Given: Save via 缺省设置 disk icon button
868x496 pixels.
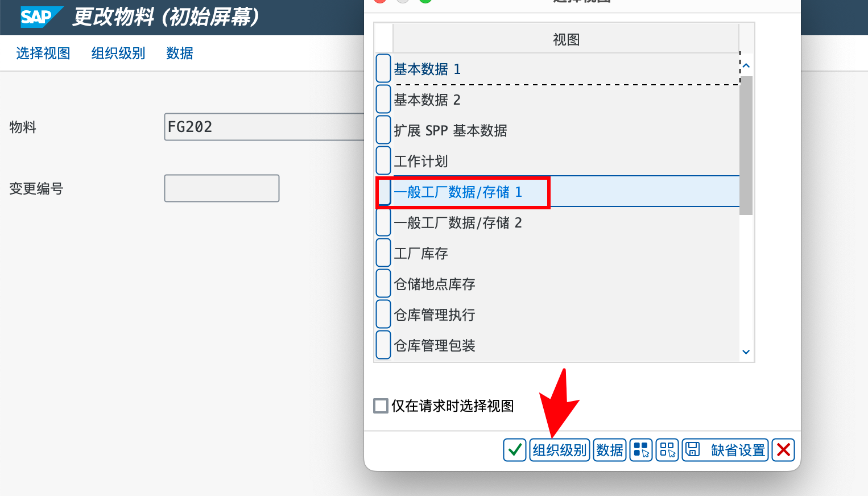Looking at the screenshot, I should tap(725, 450).
